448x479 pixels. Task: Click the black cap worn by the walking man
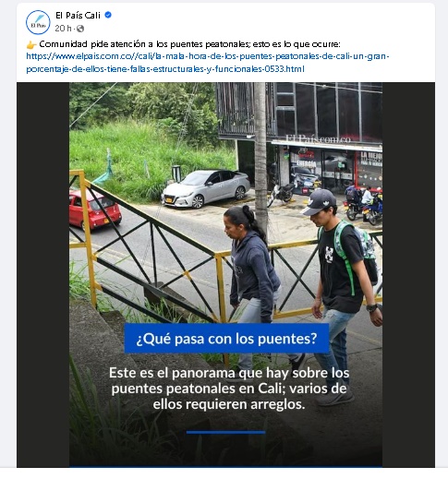coord(319,202)
